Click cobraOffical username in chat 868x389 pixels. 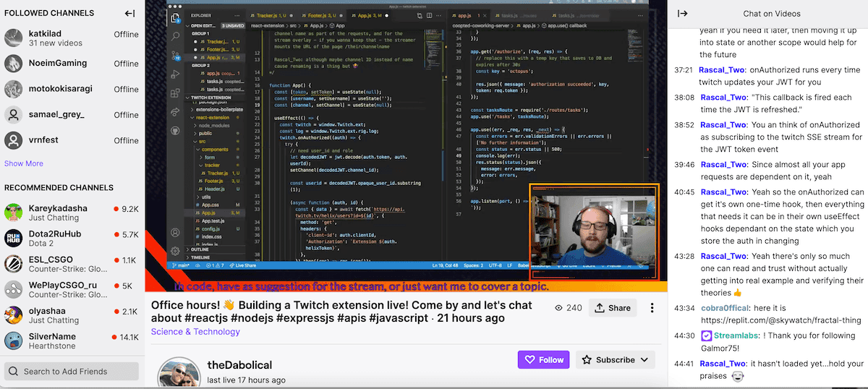coord(726,309)
